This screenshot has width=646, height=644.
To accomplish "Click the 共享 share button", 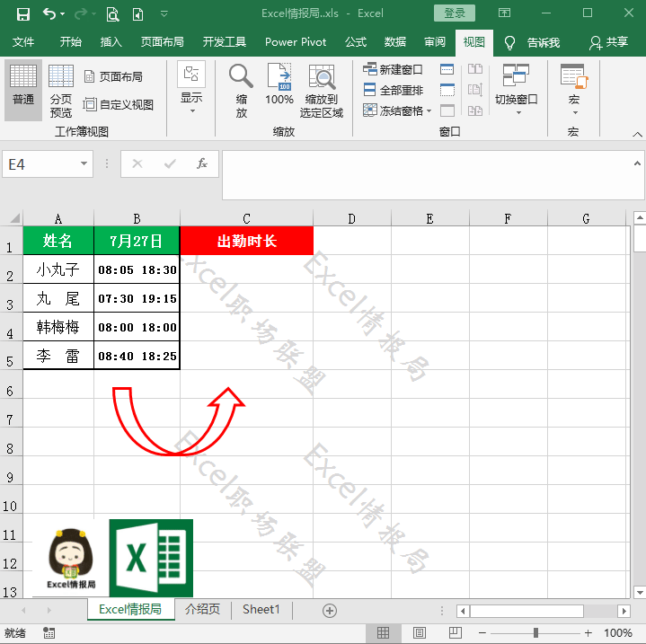I will 608,42.
